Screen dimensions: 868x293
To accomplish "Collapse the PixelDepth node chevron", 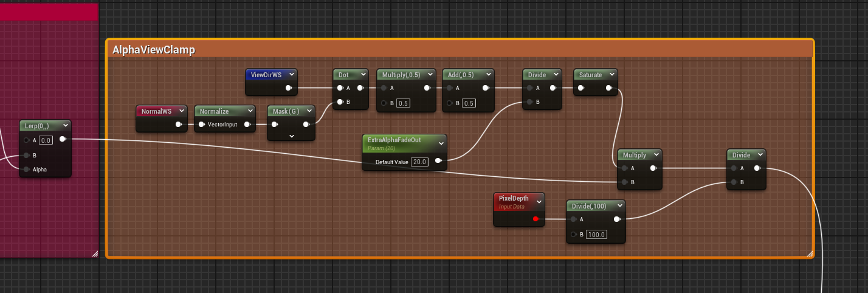I will 539,201.
